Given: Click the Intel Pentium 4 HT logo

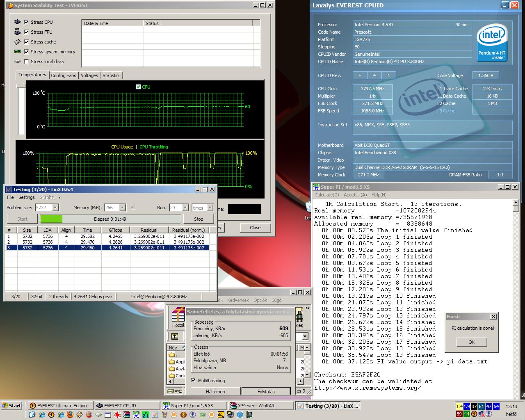Looking at the screenshot, I should pos(492,42).
